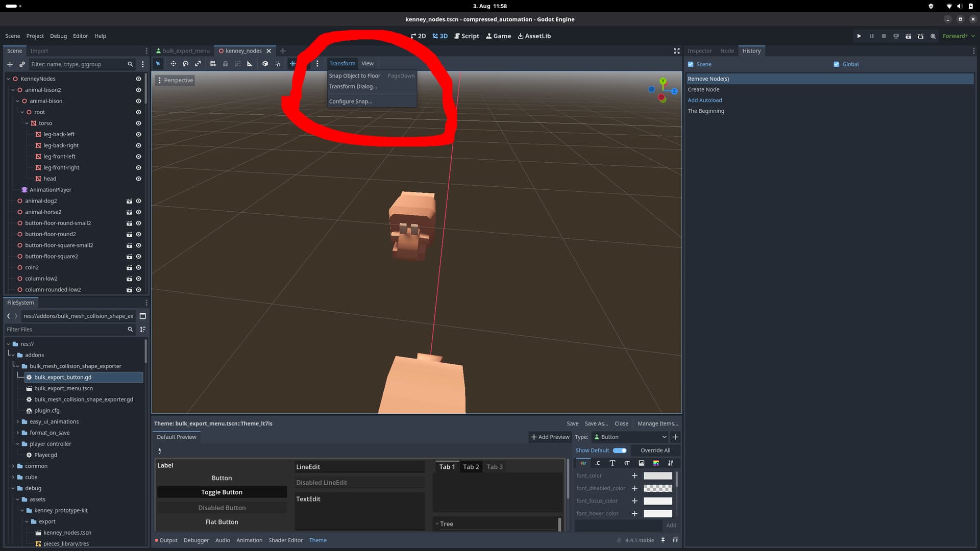Select the Move mode tool
The height and width of the screenshot is (551, 980).
(x=173, y=64)
